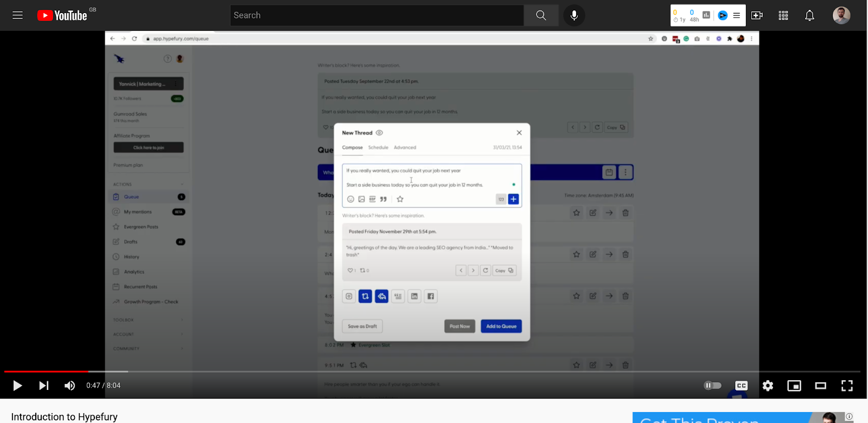
Task: Open the notifications bell
Action: coord(809,15)
